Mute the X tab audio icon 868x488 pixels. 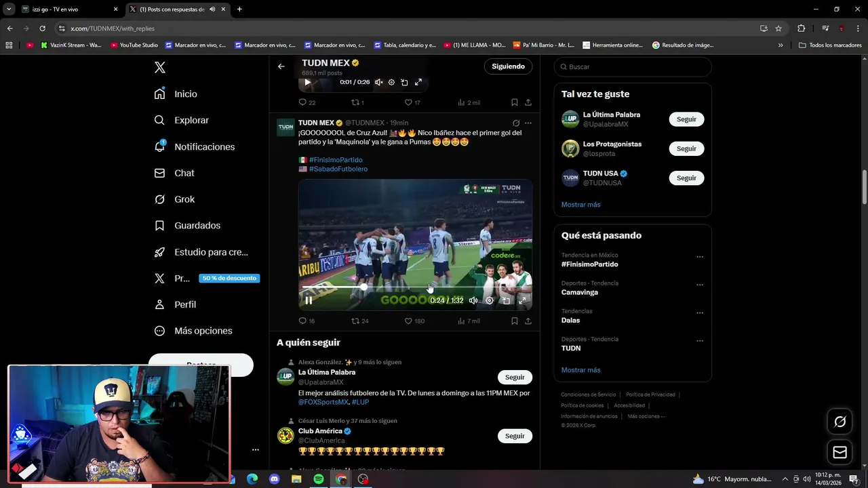(212, 9)
